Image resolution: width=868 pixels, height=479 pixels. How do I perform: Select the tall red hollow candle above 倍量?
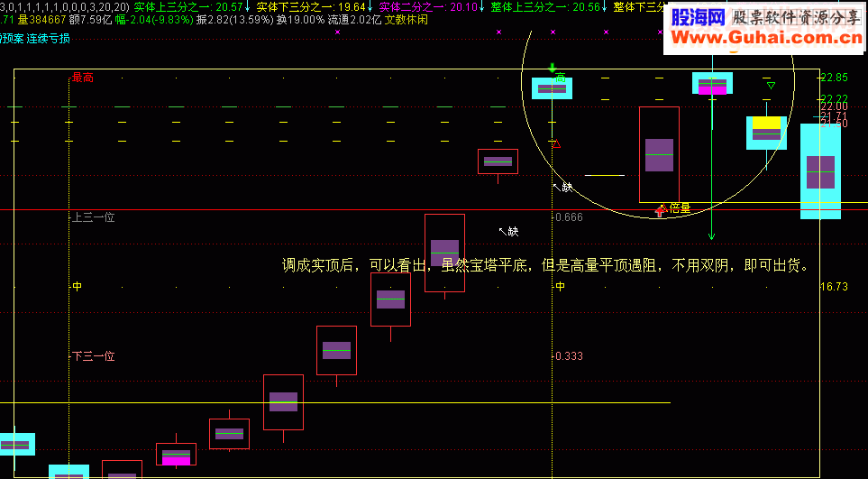click(x=659, y=154)
